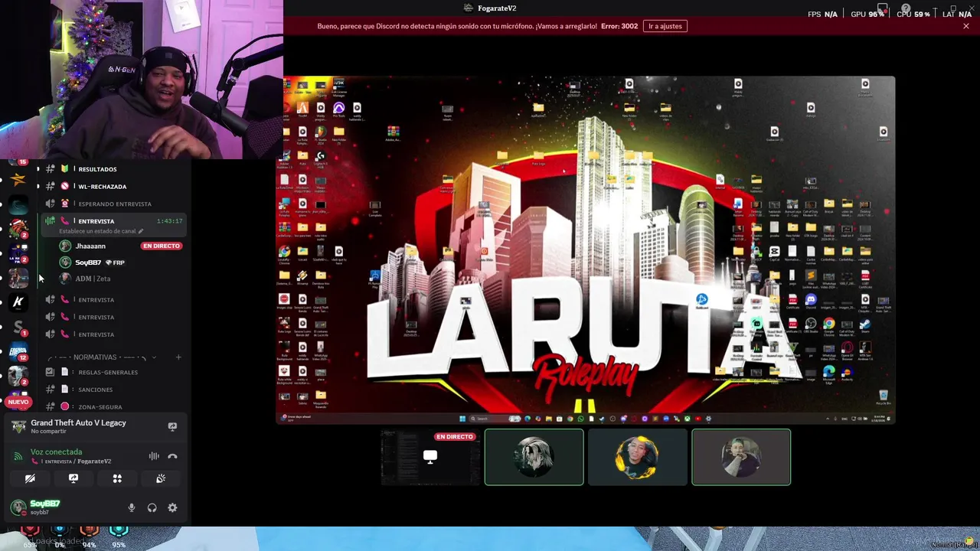Open the server with the orange star icon
Screen dimensions: 980x551
pos(18,181)
